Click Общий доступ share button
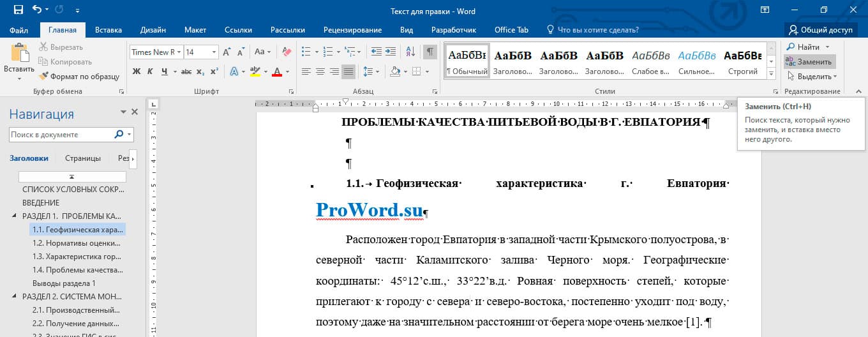Screen dimensions: 868x337 821,30
